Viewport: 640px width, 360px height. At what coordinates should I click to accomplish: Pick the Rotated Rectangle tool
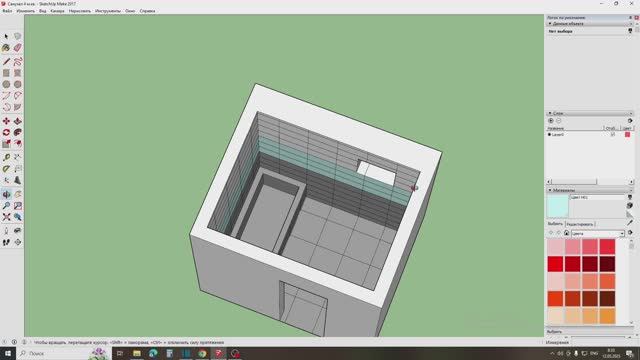(18, 73)
